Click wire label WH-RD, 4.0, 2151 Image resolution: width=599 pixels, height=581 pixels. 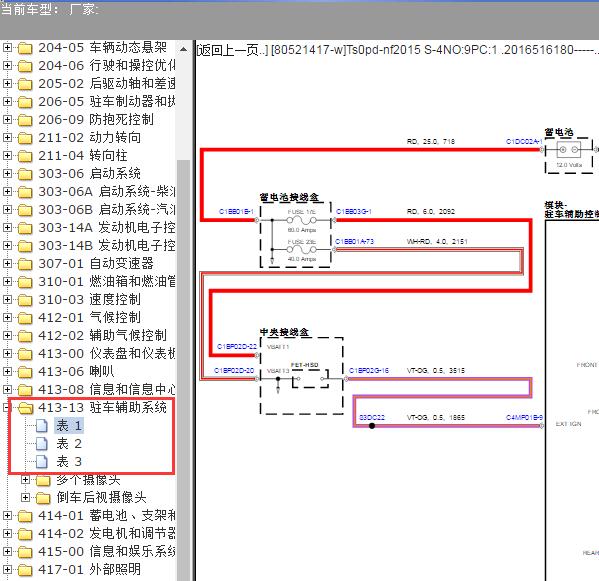click(437, 241)
